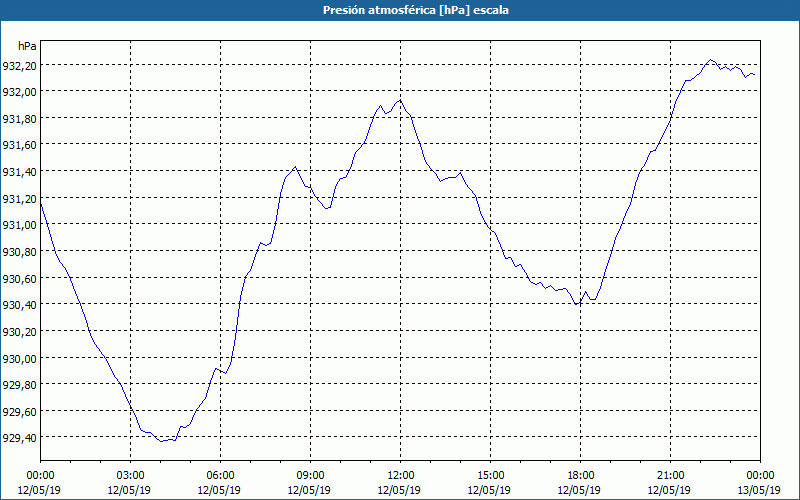Screen dimensions: 800x500
Task: Click the 931,60 y-axis value
Action: [19, 145]
